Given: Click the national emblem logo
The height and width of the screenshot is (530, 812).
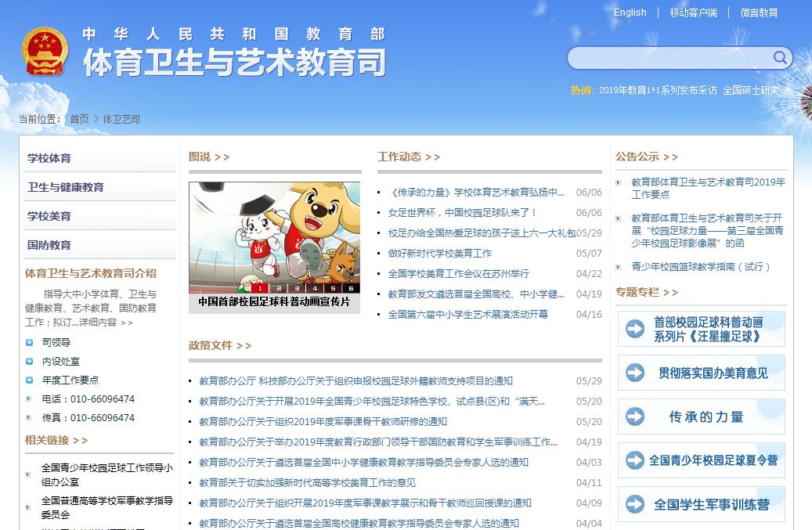Looking at the screenshot, I should (x=45, y=52).
